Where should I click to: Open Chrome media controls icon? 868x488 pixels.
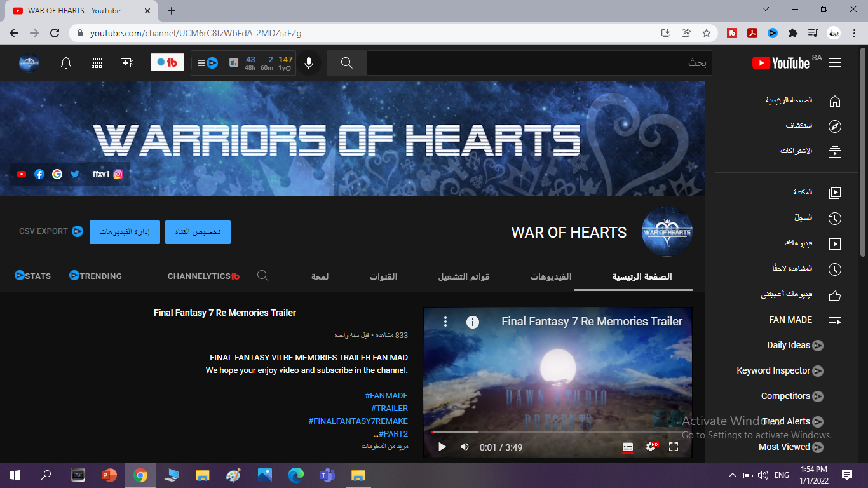[813, 33]
